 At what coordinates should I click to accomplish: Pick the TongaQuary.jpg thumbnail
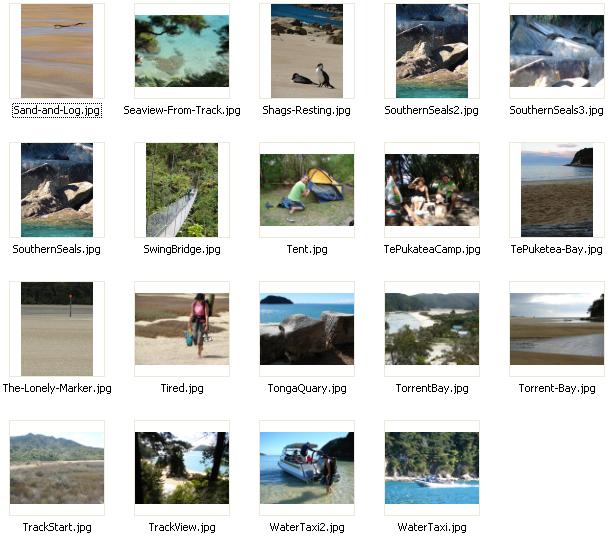tap(307, 329)
